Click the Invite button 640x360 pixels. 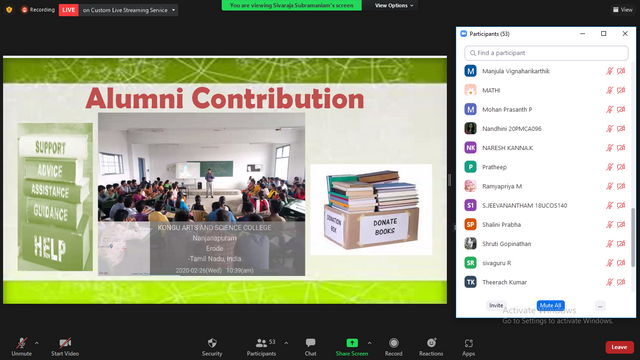496,305
